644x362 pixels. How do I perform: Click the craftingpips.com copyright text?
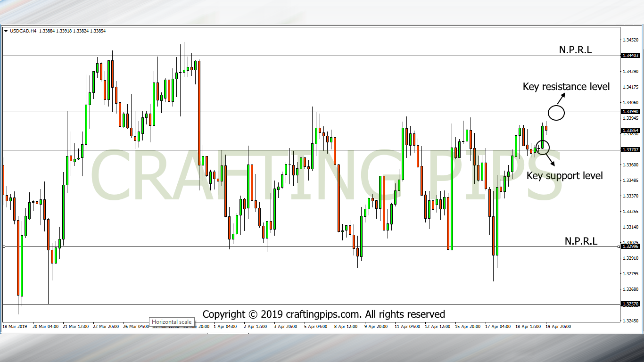[324, 314]
